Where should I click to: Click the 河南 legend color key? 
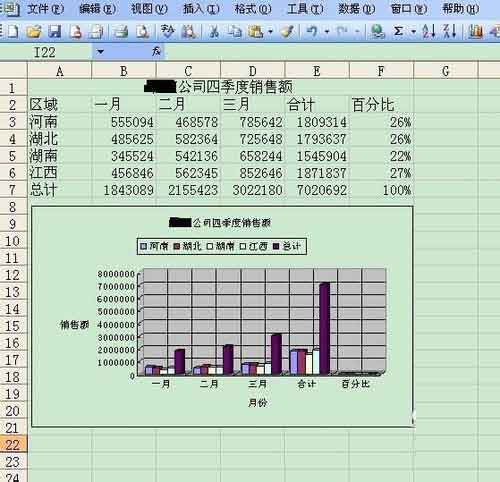(143, 246)
